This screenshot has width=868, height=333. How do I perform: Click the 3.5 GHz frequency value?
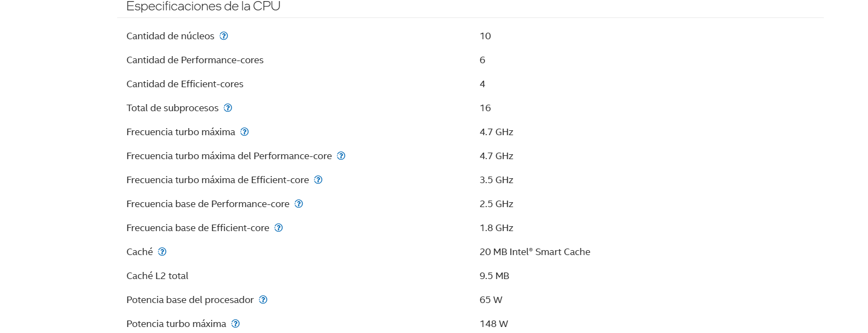(496, 180)
